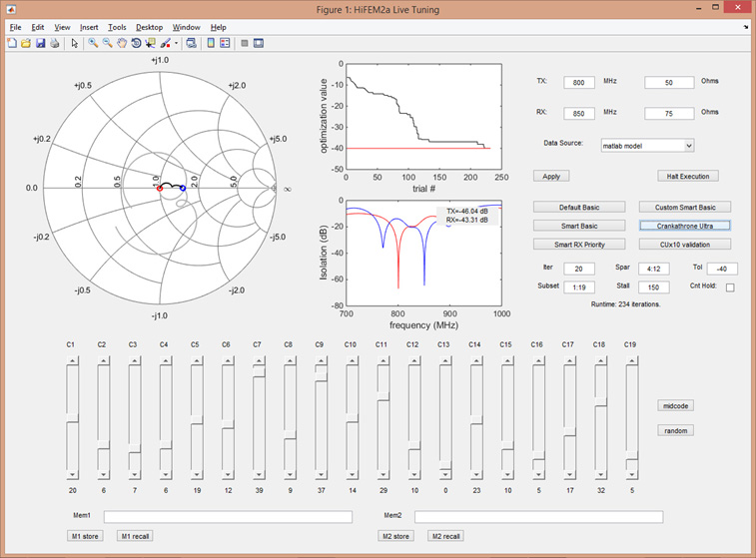Viewport: 756px width, 558px height.
Task: Open the Tools menu
Action: pyautogui.click(x=117, y=27)
